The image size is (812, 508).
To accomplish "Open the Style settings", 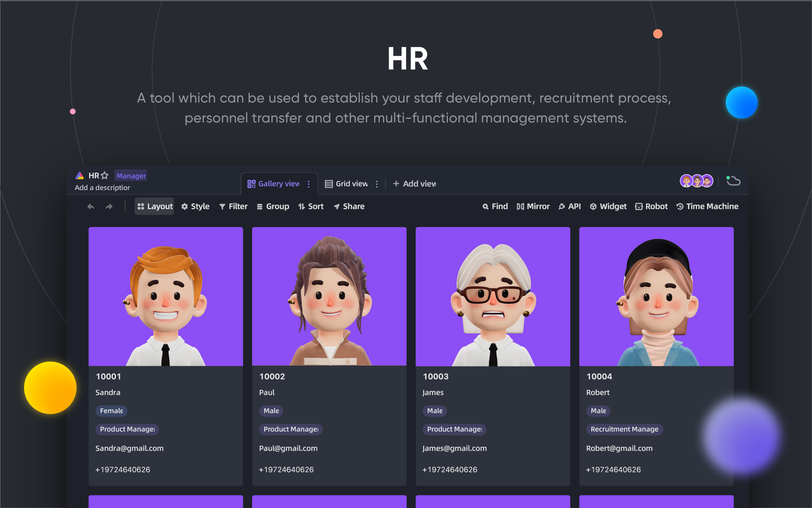I will pos(195,206).
